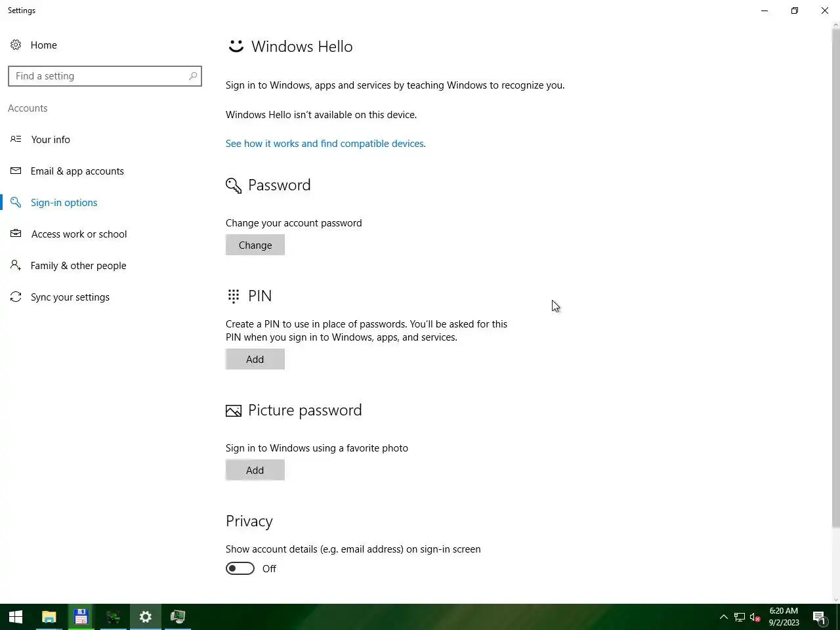Open the Windows Start menu

[x=16, y=617]
